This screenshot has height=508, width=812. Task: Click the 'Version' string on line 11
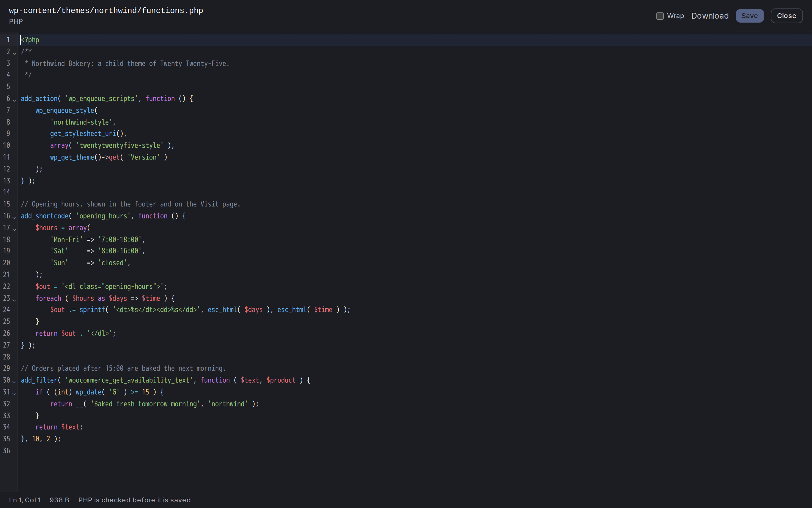point(144,157)
